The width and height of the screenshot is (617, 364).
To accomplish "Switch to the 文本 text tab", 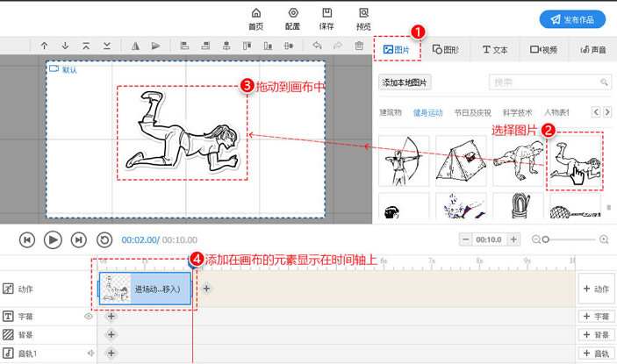I will (495, 49).
